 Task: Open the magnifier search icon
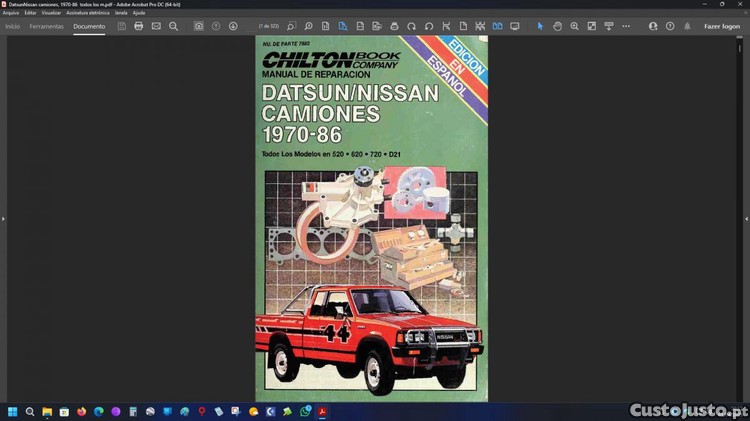pyautogui.click(x=173, y=26)
